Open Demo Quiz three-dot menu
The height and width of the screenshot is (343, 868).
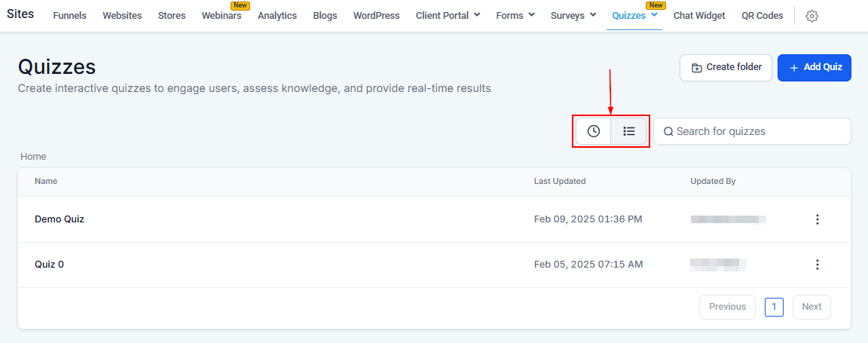pyautogui.click(x=817, y=219)
